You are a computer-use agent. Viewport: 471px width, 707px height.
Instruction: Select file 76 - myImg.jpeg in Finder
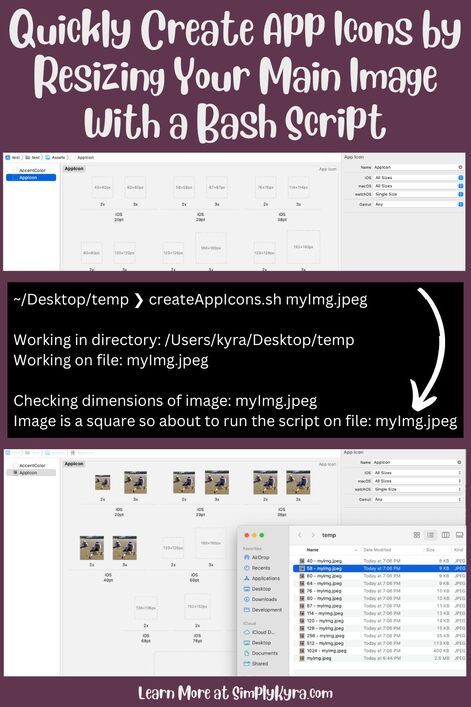coord(379,591)
